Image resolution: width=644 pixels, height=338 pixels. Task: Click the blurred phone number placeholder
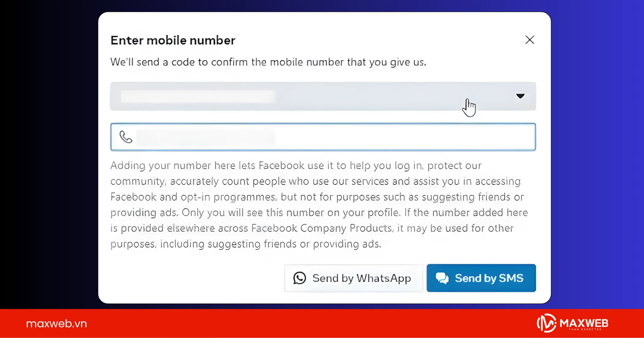tap(205, 137)
